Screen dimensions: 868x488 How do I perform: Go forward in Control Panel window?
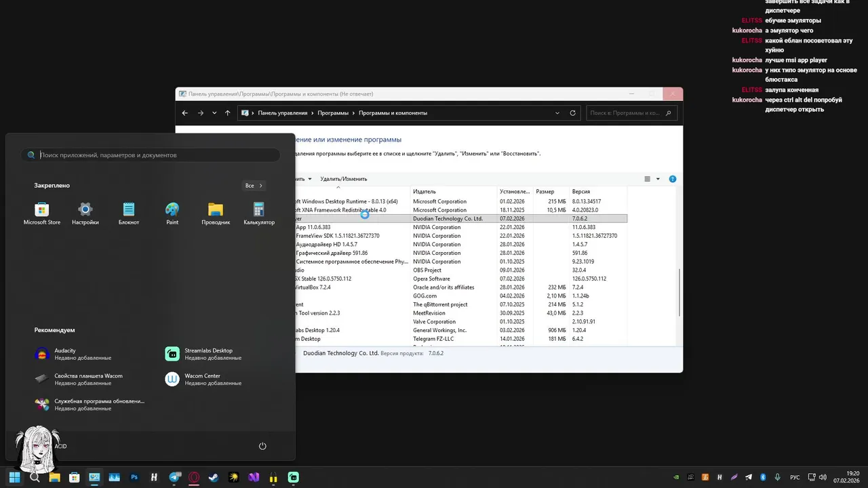pos(200,113)
